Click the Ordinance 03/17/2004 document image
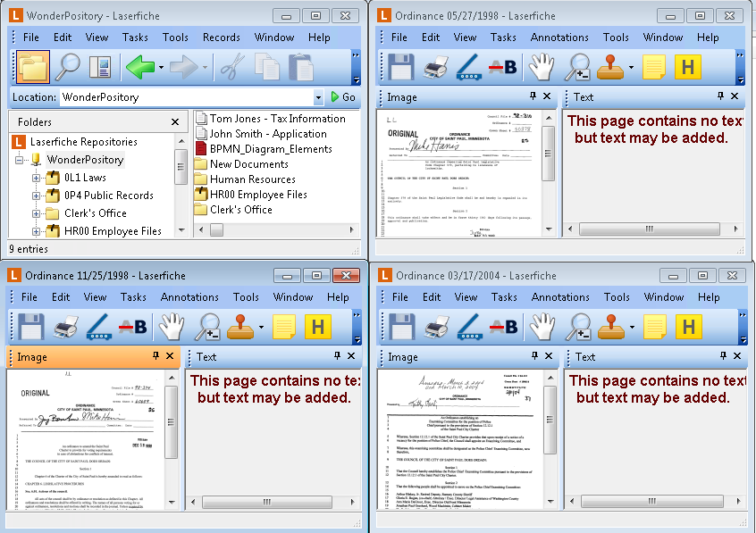This screenshot has width=756, height=533. click(x=460, y=439)
